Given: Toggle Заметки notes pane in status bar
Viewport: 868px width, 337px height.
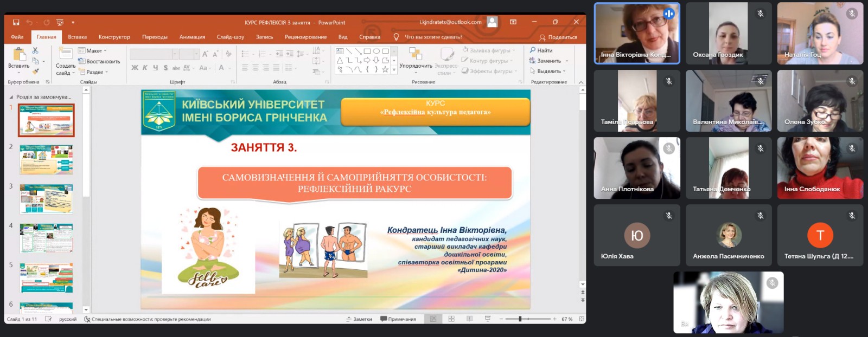Looking at the screenshot, I should pos(359,319).
